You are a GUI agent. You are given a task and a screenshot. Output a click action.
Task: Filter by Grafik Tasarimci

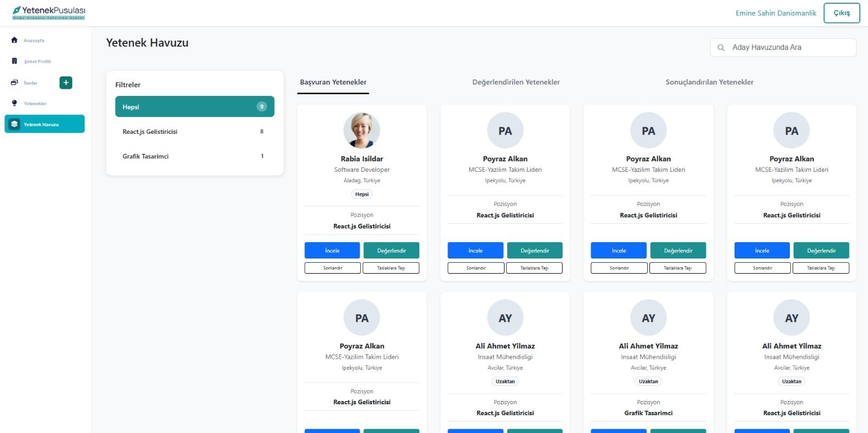194,156
